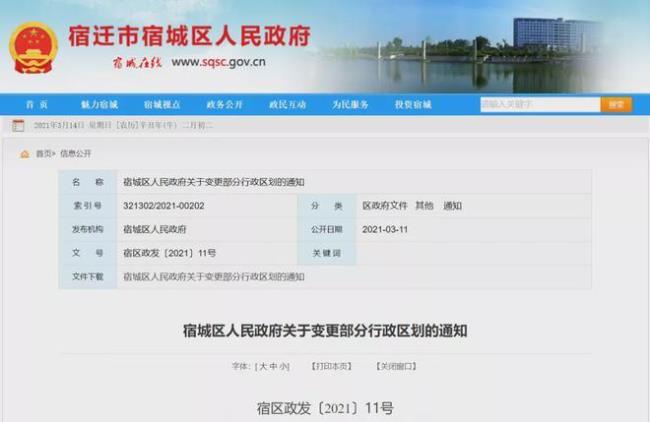The height and width of the screenshot is (422, 650).
Task: Open the 政务公开 menu item
Action: click(x=224, y=104)
